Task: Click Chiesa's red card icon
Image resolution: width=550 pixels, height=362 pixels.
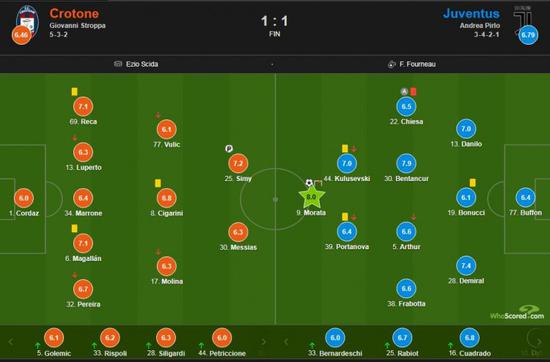Action: click(413, 92)
